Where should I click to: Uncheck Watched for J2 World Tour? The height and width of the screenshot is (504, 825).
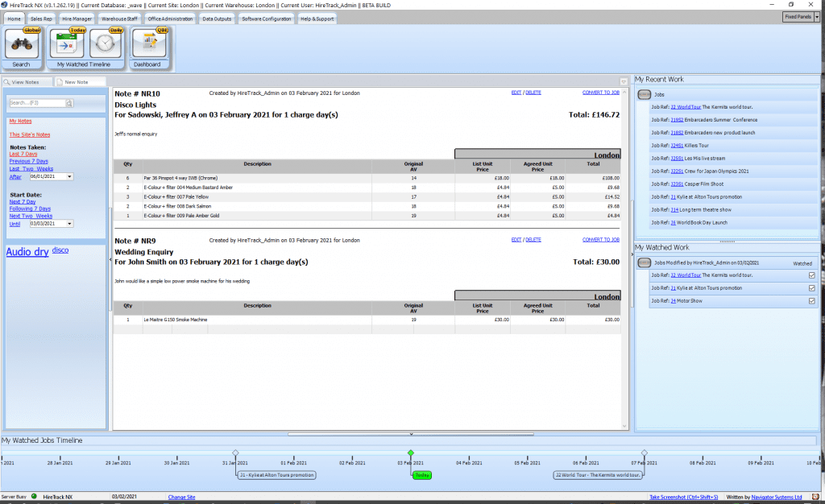[812, 275]
